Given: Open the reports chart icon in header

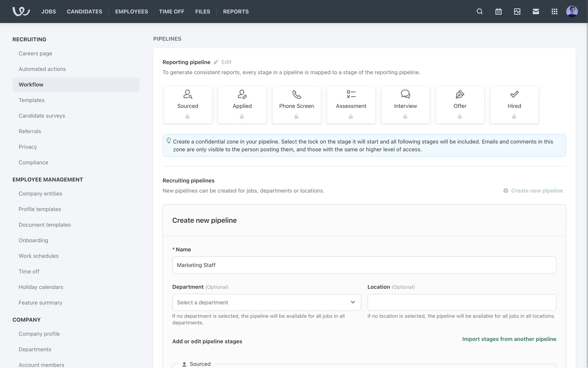Looking at the screenshot, I should [517, 11].
